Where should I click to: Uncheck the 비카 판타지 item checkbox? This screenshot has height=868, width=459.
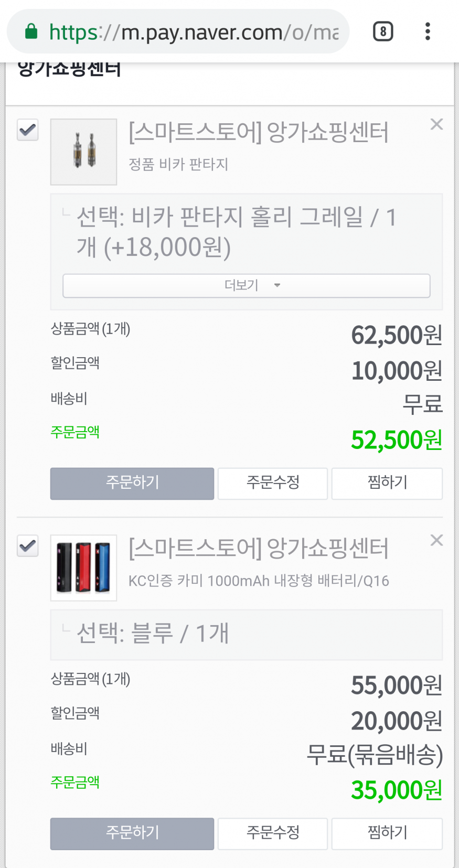click(28, 130)
